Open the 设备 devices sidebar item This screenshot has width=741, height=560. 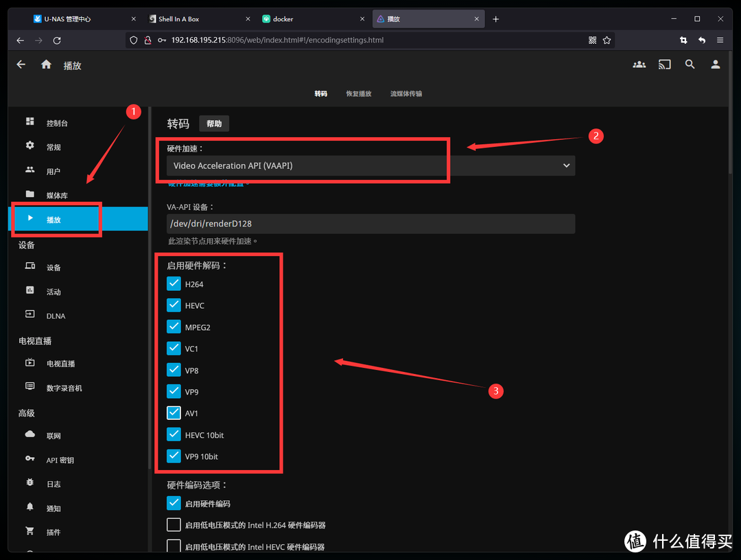tap(78, 268)
